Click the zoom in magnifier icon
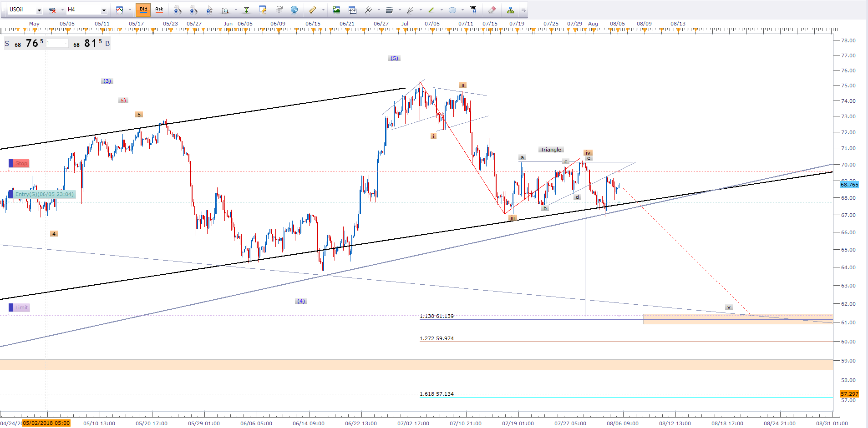This screenshot has width=868, height=428. pos(178,10)
